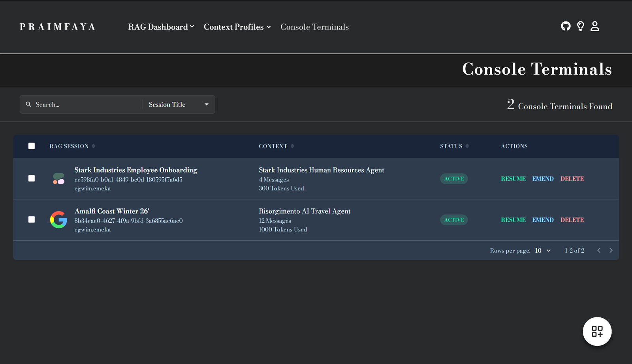632x364 pixels.
Task: Sort by Status column arrows
Action: (x=467, y=146)
